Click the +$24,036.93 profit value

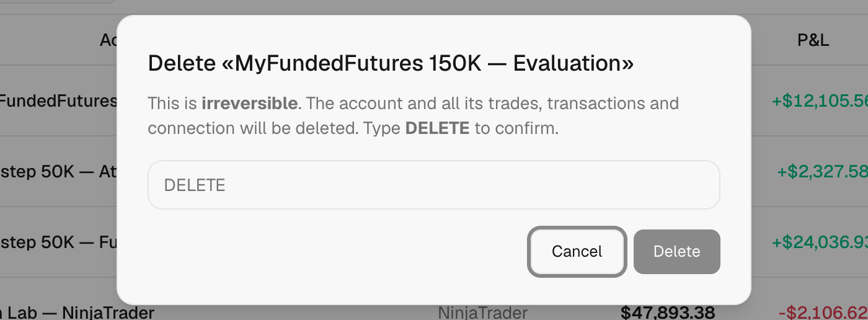(820, 242)
